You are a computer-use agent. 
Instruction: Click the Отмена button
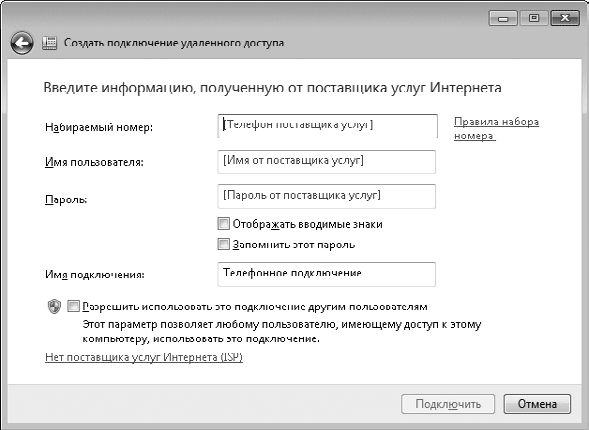point(537,404)
